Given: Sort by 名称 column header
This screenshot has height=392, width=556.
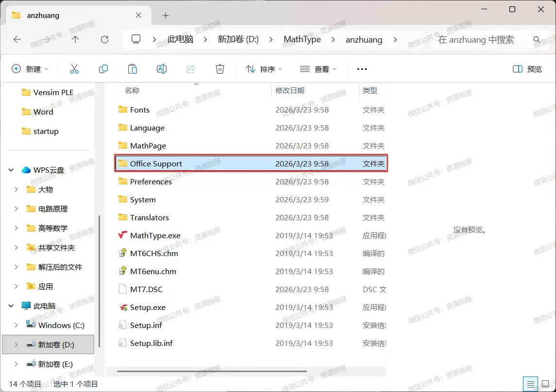Looking at the screenshot, I should tap(132, 91).
